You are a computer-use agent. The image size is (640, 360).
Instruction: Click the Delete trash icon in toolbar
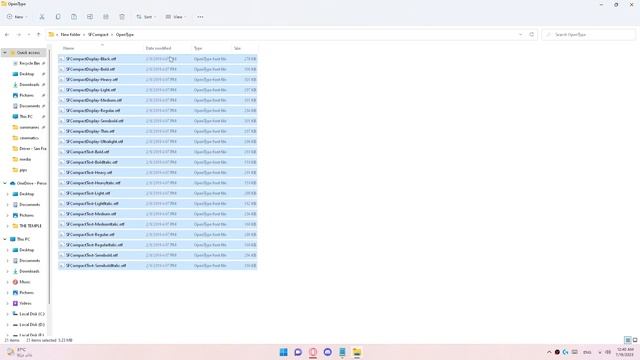[122, 17]
